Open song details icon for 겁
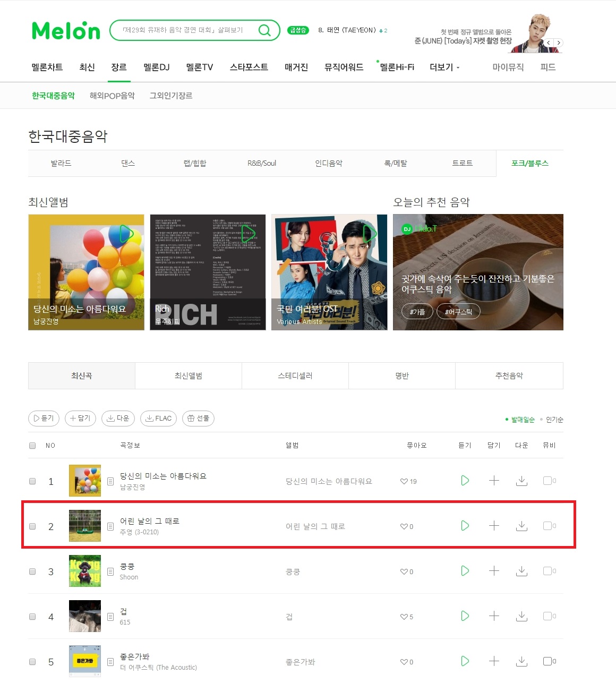Screen dimensions: 616x683 [110, 617]
